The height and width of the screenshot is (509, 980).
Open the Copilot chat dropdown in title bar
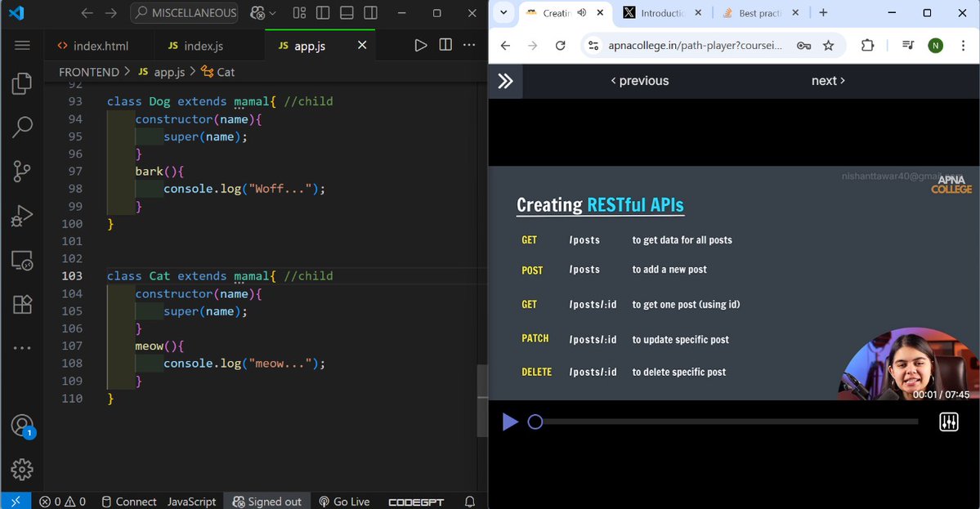262,12
